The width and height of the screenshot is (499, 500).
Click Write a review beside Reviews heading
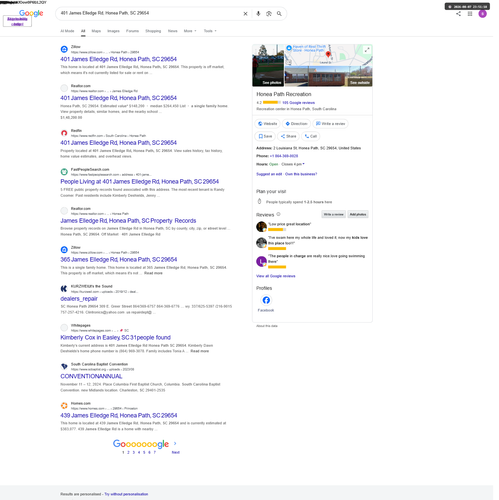click(333, 214)
